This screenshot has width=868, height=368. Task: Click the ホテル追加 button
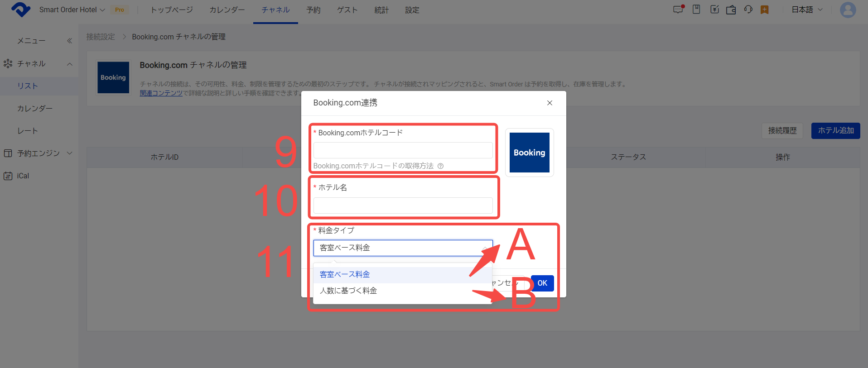pyautogui.click(x=835, y=131)
